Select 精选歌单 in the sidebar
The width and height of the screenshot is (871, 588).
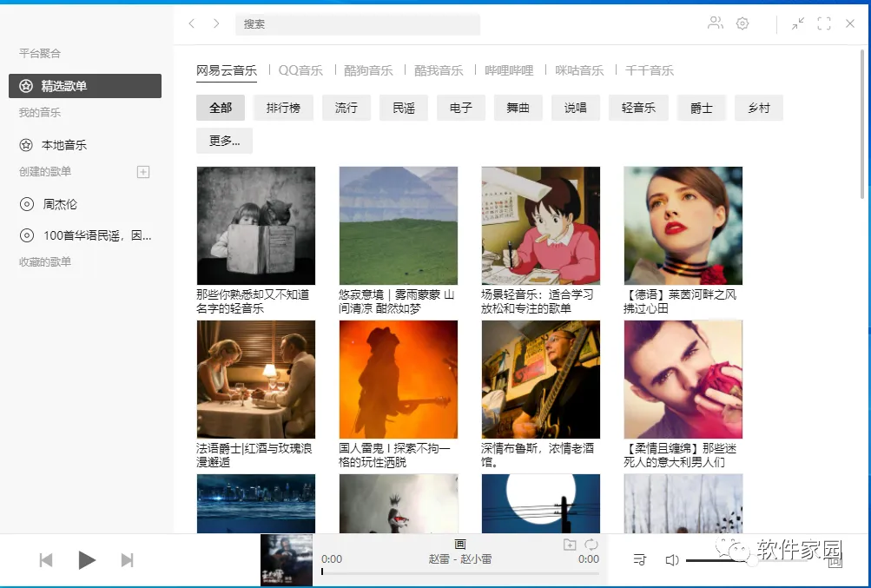pyautogui.click(x=85, y=86)
